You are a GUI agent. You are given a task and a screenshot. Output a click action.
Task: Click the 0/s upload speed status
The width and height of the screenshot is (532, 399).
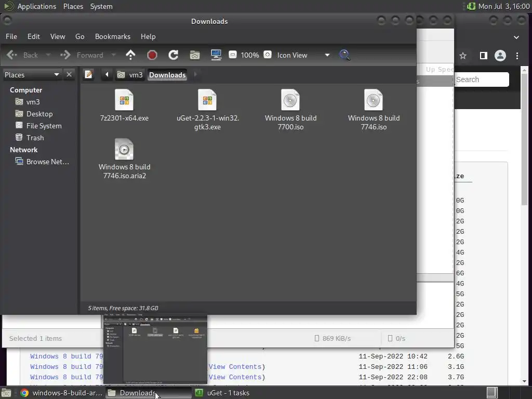396,338
